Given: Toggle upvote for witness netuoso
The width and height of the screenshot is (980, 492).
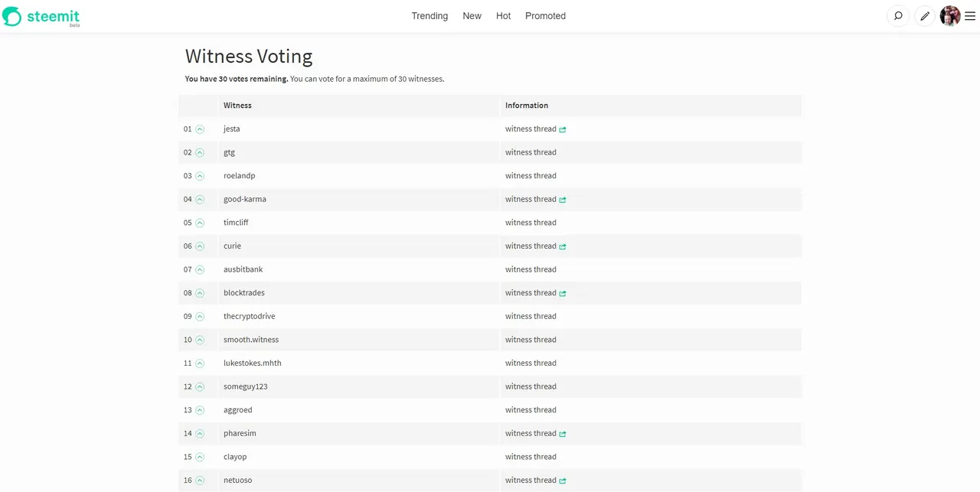Looking at the screenshot, I should (200, 481).
